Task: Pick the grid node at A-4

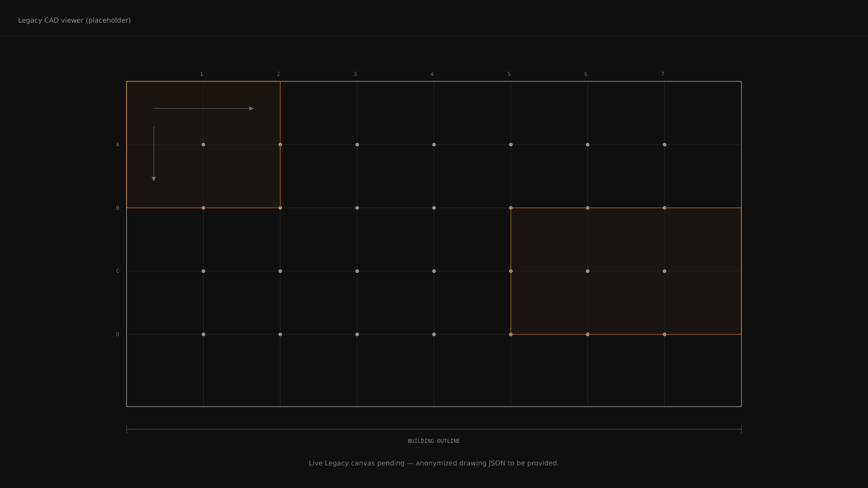Action: (434, 145)
